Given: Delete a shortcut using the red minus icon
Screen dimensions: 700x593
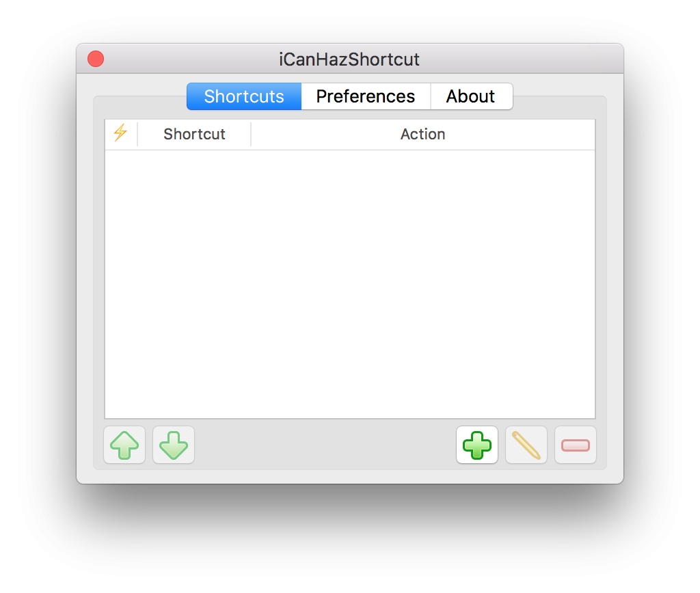Looking at the screenshot, I should (575, 445).
